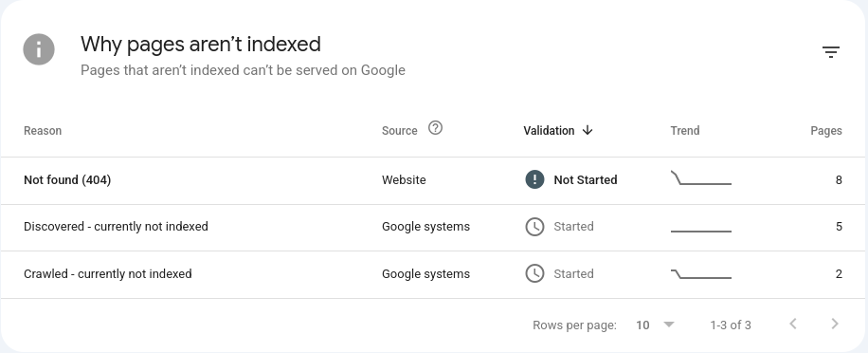The image size is (868, 353).
Task: Open Crawled - currently not indexed row
Action: (434, 275)
